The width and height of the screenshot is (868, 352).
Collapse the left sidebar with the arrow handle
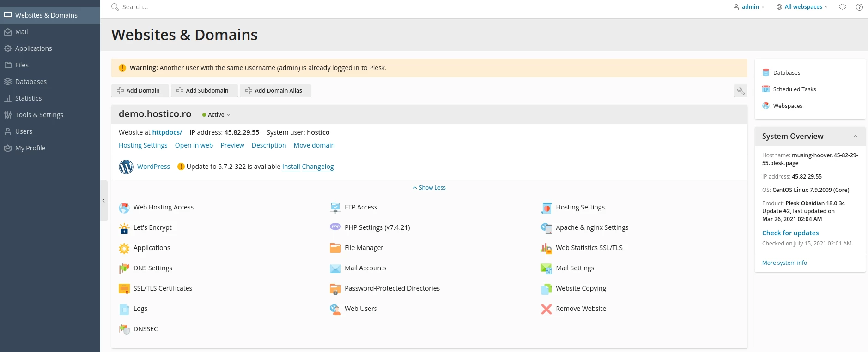[103, 201]
